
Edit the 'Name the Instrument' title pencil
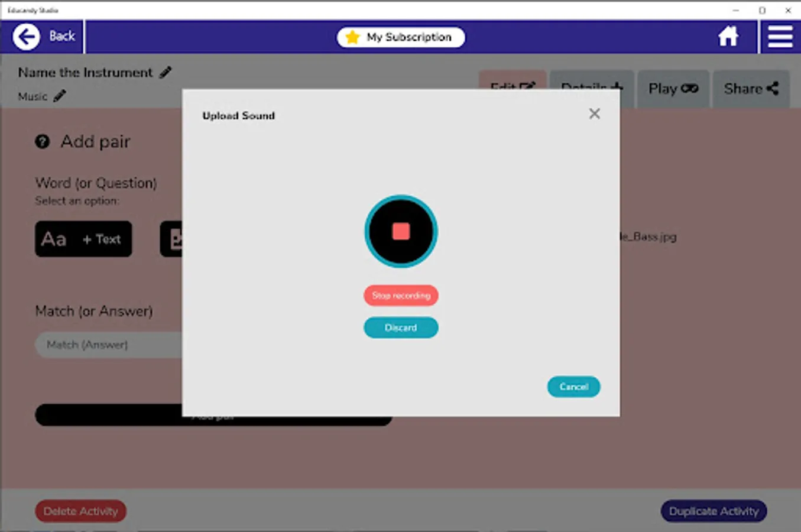(x=166, y=72)
